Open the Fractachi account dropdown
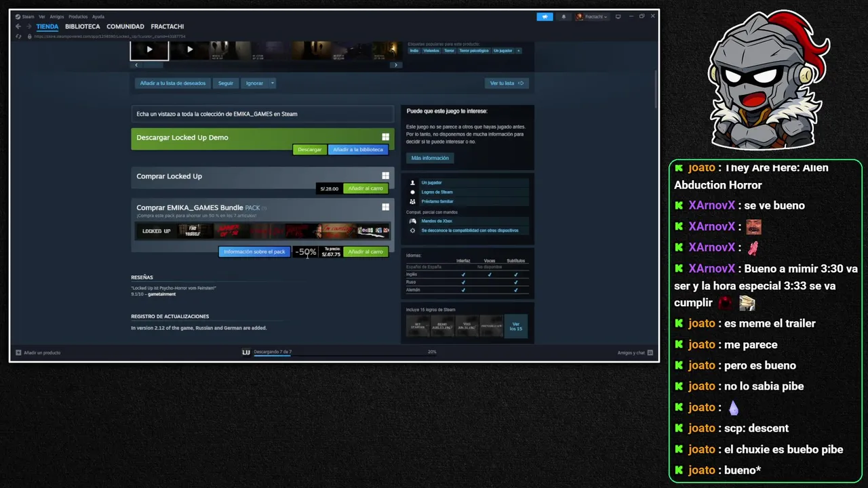 tap(592, 16)
